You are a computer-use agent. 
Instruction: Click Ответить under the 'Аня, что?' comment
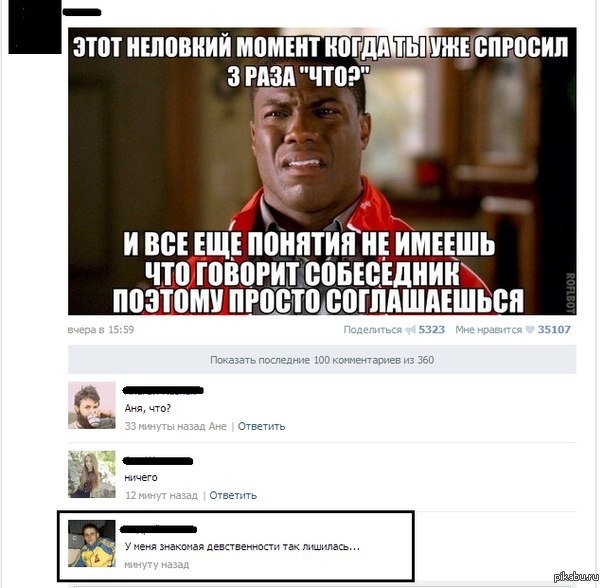tap(262, 426)
